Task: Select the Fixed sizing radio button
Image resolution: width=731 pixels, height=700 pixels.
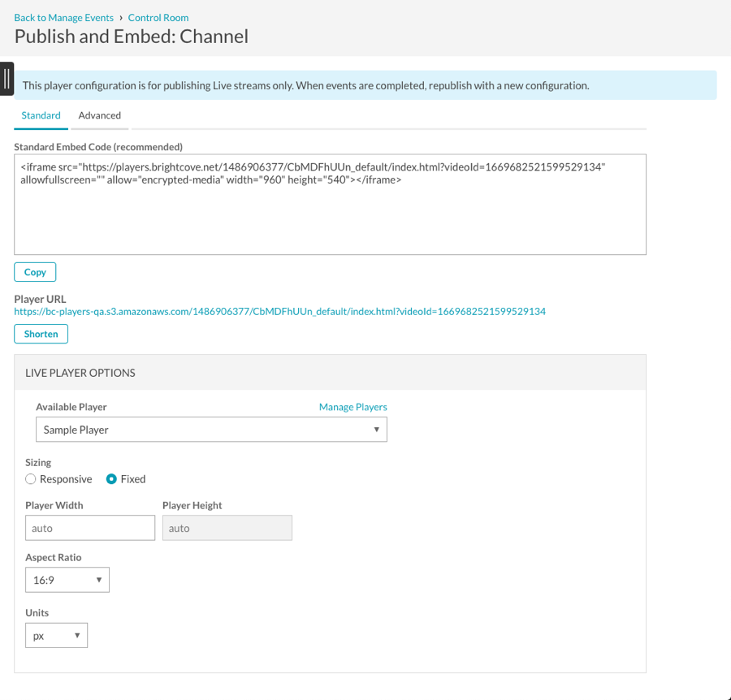Action: (x=112, y=479)
